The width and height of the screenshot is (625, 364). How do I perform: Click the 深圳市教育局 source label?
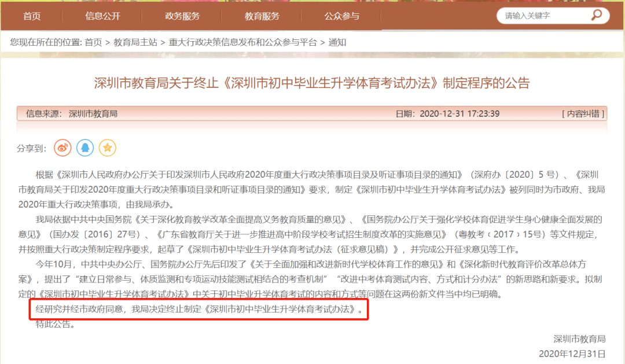point(93,113)
